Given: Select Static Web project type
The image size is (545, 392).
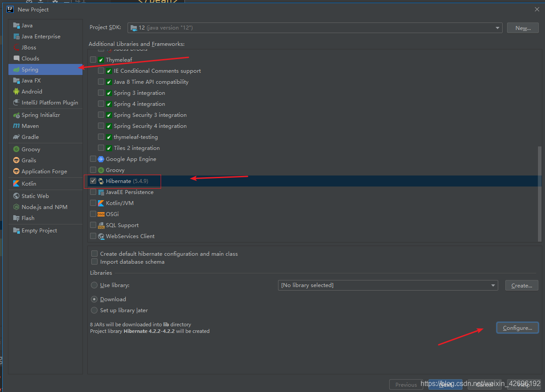Looking at the screenshot, I should 45,196.
